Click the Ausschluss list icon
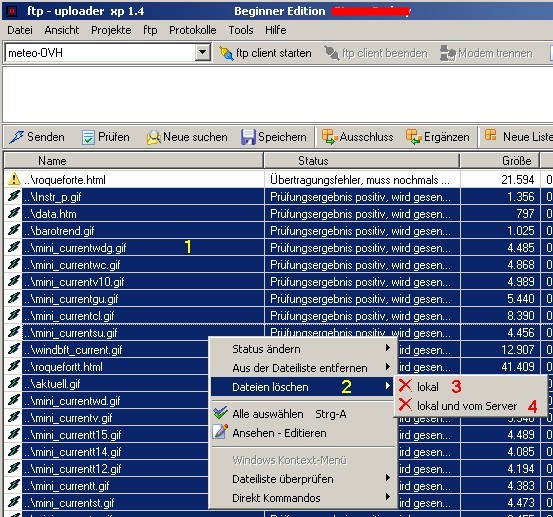 (x=329, y=137)
